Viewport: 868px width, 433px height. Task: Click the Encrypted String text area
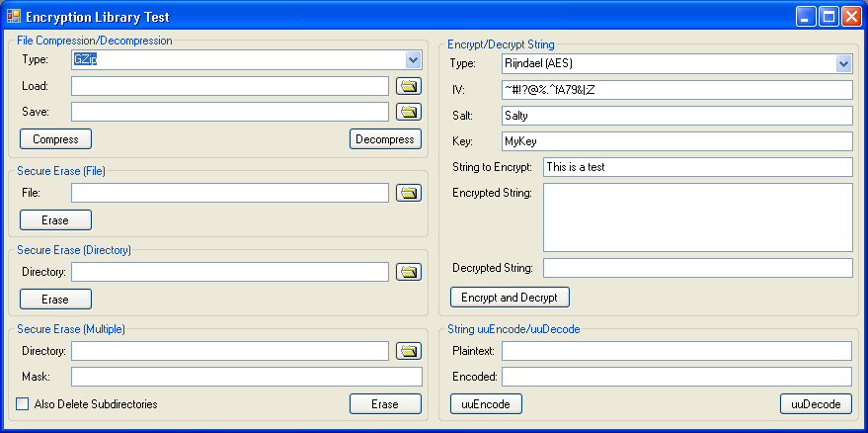point(698,217)
